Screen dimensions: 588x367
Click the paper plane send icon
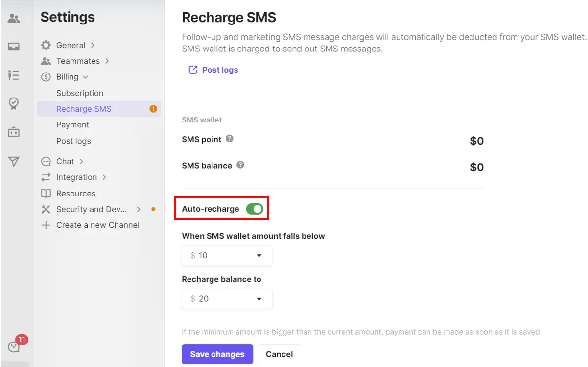tap(14, 161)
